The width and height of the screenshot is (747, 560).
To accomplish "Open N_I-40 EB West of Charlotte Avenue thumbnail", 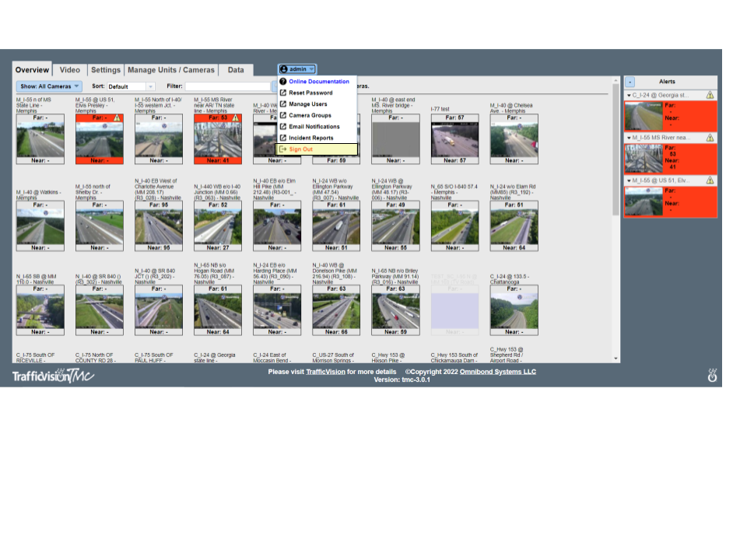I will 159,226.
